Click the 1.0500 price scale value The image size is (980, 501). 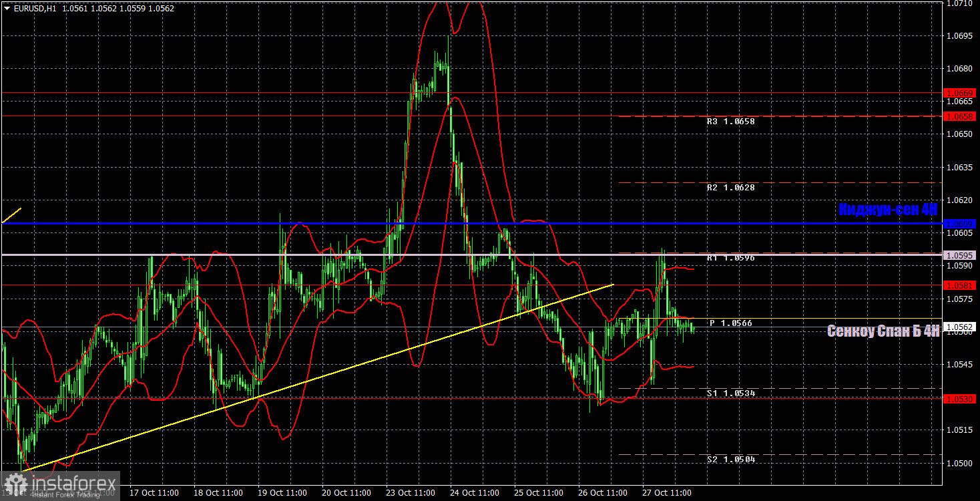point(961,463)
